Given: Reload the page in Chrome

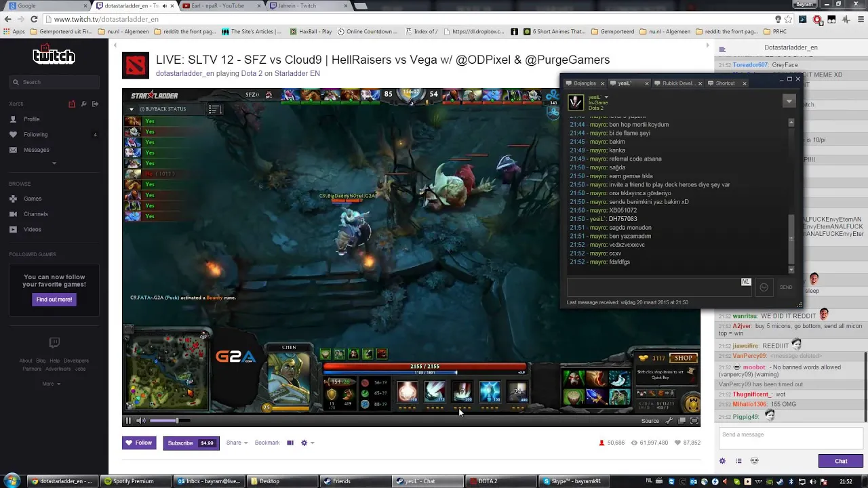Looking at the screenshot, I should pos(33,19).
